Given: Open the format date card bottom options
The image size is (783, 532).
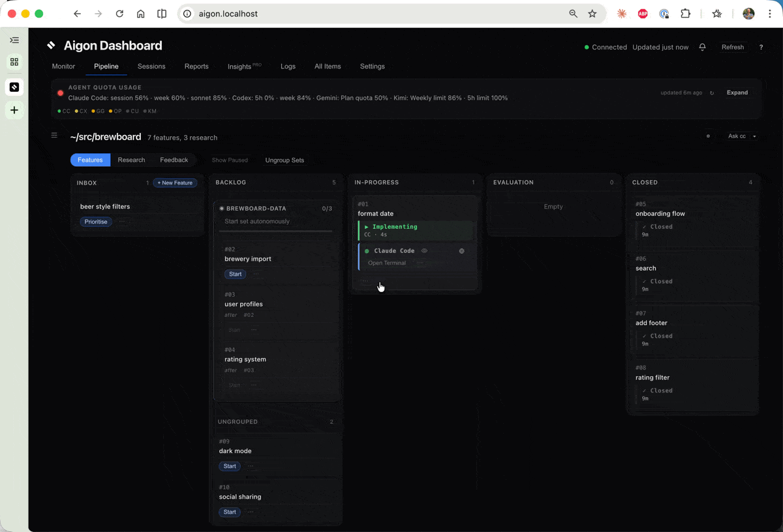Looking at the screenshot, I should 365,281.
